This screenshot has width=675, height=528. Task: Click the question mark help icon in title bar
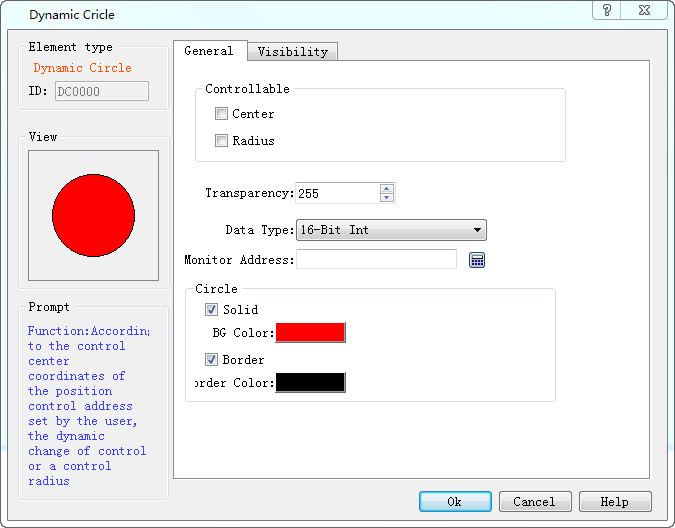click(607, 10)
